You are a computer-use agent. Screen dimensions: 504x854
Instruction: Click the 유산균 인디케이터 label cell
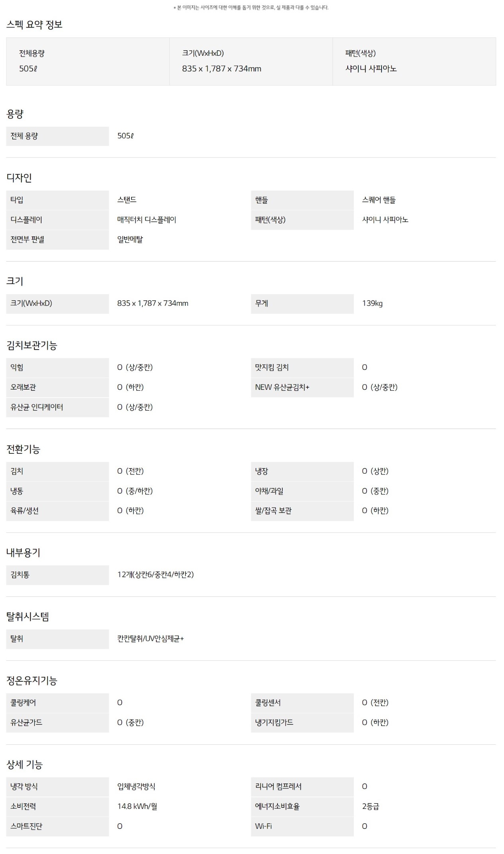pos(57,407)
